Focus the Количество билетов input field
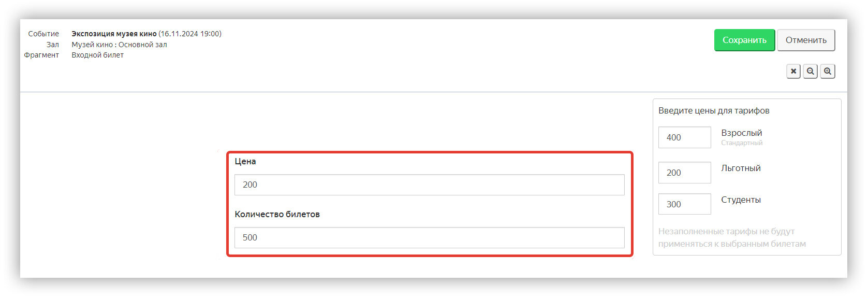Viewport: 868px width, 297px height. coord(430,237)
